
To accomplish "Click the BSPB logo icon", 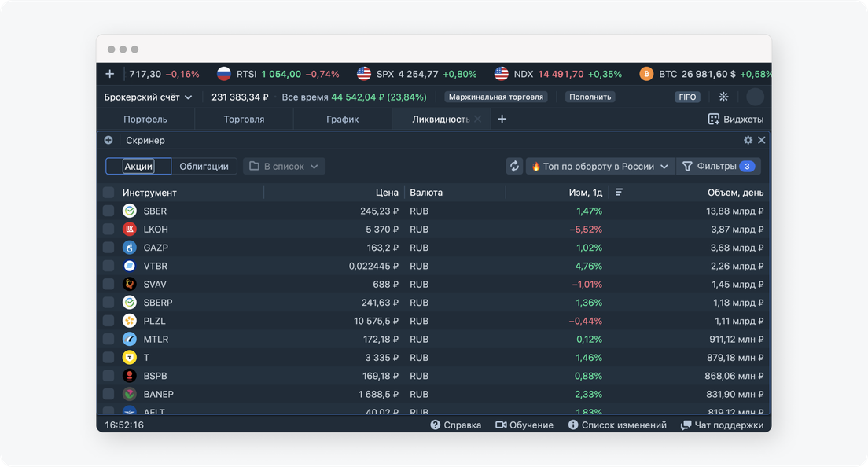I will (x=130, y=376).
